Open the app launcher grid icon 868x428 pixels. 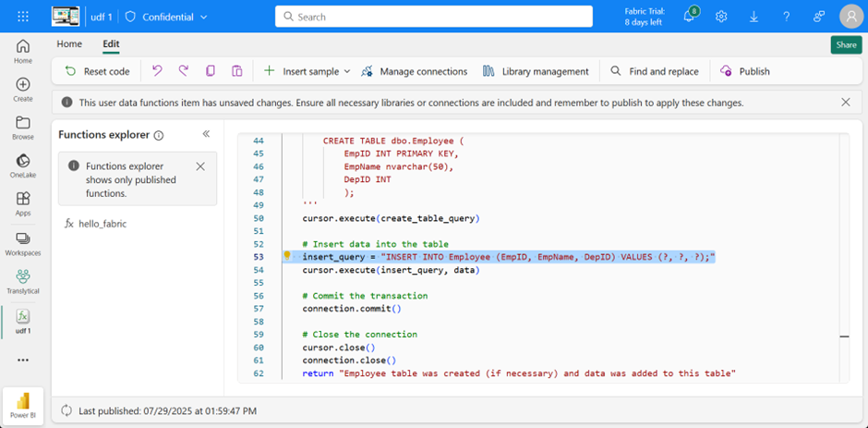pos(23,17)
